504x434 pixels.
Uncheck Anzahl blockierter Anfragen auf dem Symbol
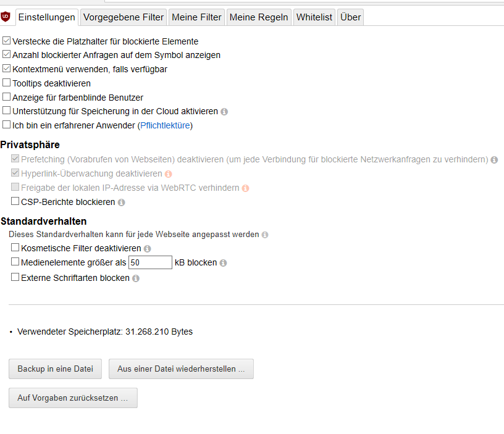6,54
